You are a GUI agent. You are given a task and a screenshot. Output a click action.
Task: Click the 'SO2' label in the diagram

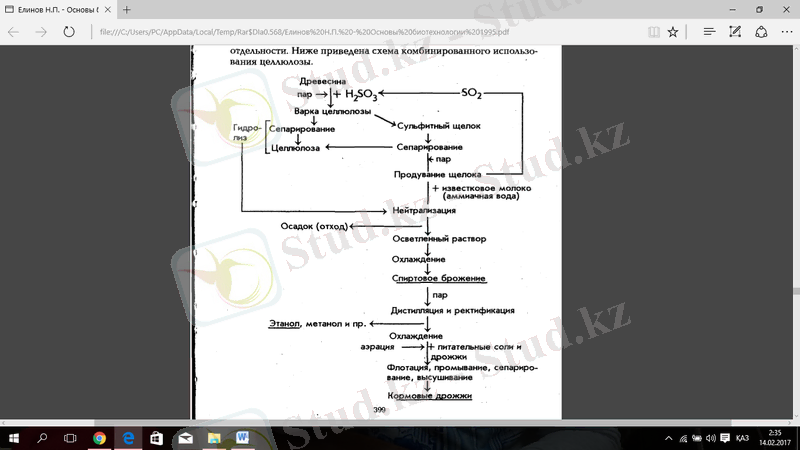click(471, 93)
